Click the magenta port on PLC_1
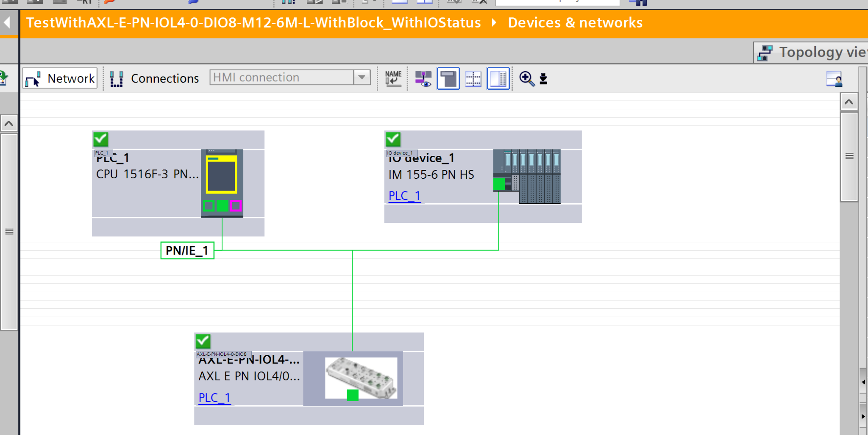This screenshot has width=868, height=435. coord(236,206)
